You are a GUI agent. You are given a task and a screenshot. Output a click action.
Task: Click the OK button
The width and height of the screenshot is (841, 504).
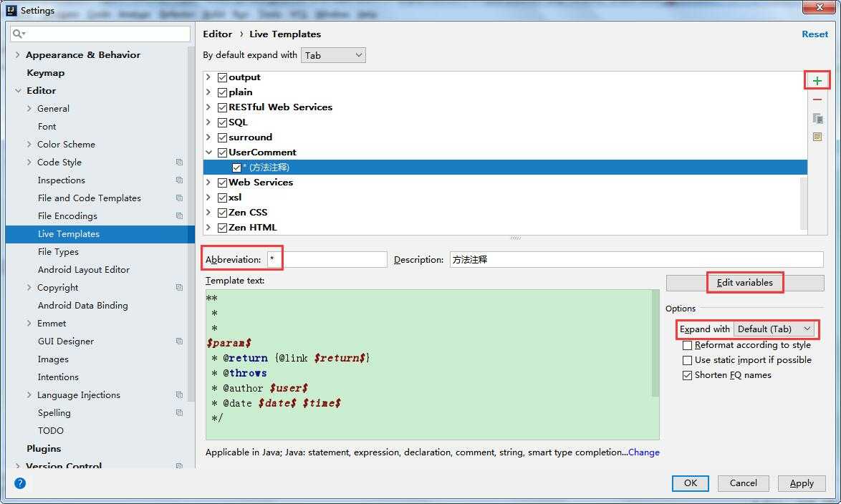[x=691, y=483]
